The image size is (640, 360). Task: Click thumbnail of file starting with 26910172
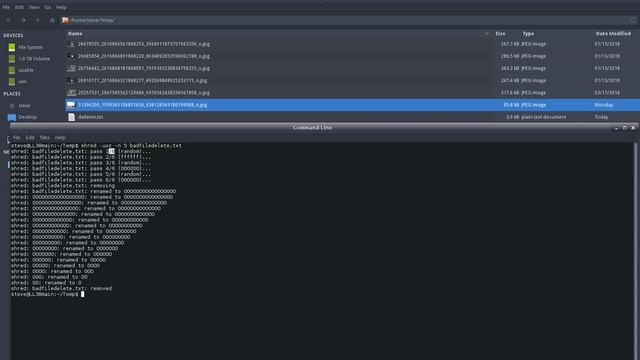coord(71,81)
